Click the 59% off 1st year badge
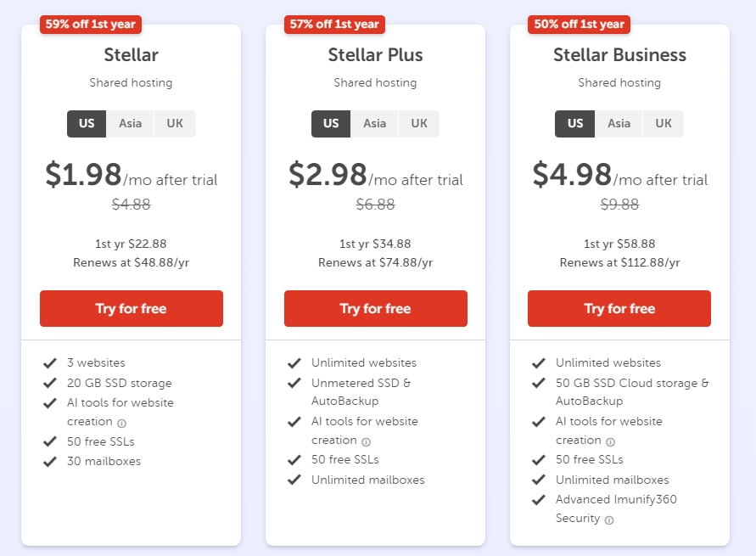This screenshot has width=756, height=556. click(x=91, y=24)
